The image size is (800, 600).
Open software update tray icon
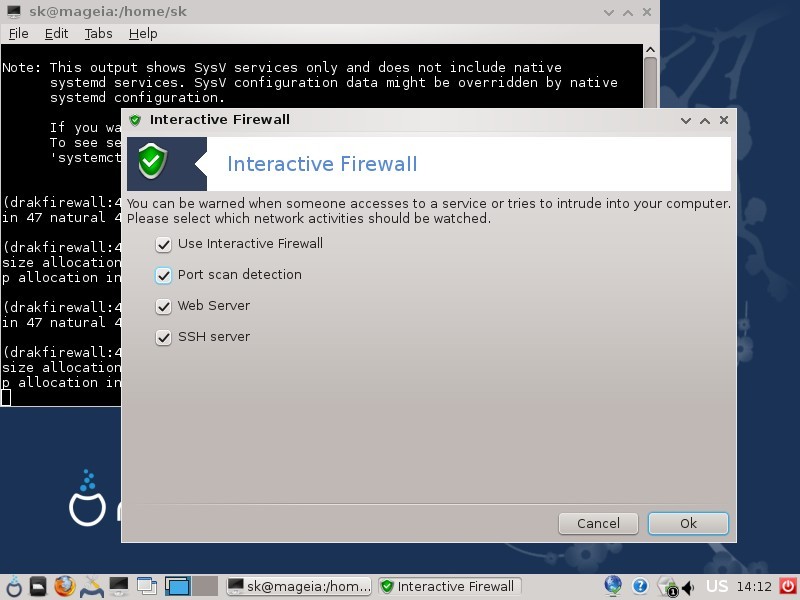pyautogui.click(x=667, y=587)
